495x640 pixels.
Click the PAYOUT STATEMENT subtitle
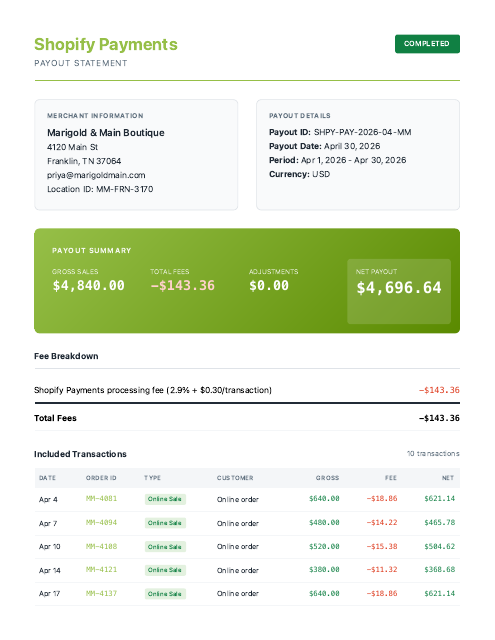81,63
